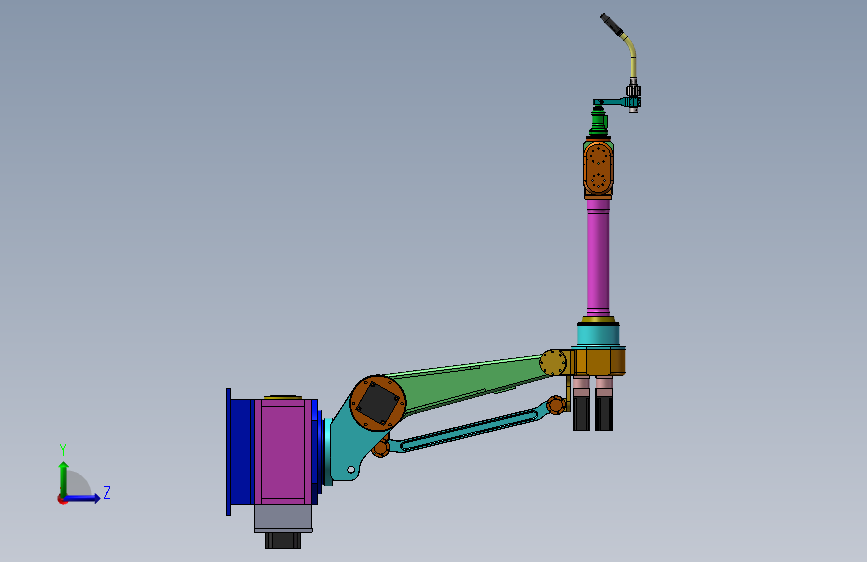Select the cyan collar above the elbow
The image size is (867, 562).
click(x=598, y=335)
